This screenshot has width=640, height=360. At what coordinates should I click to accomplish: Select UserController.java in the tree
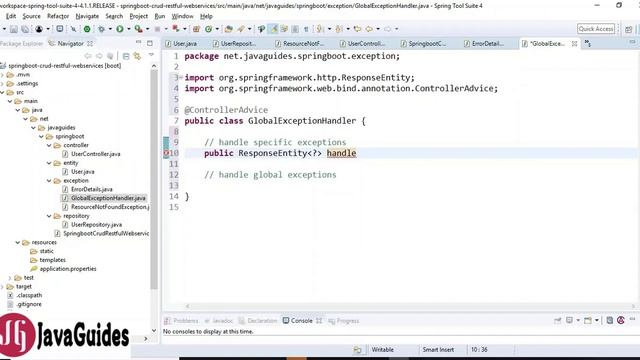[x=96, y=154]
